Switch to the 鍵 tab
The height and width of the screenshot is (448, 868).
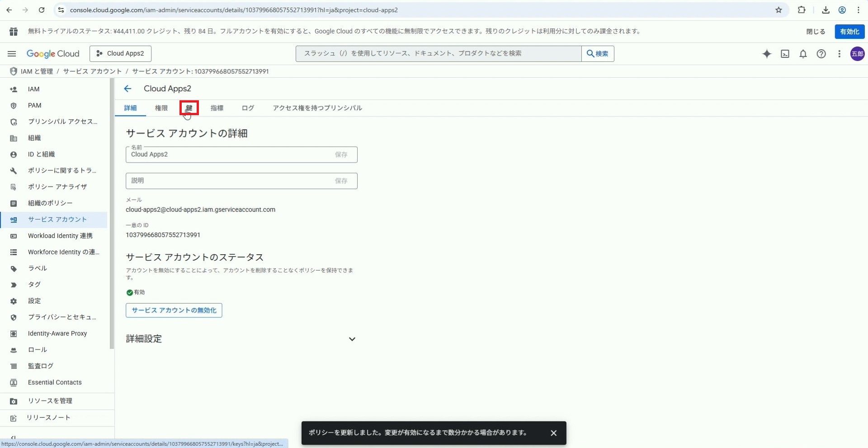pos(189,108)
